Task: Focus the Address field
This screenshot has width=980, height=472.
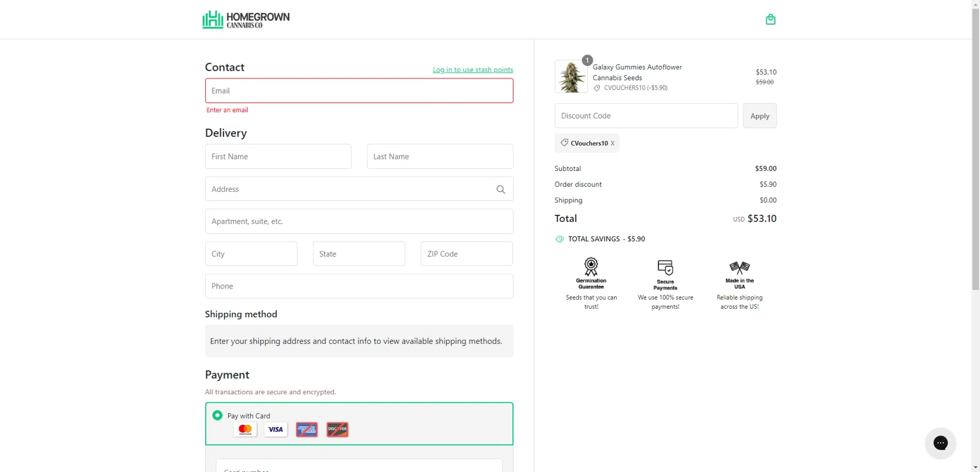Action: click(359, 189)
